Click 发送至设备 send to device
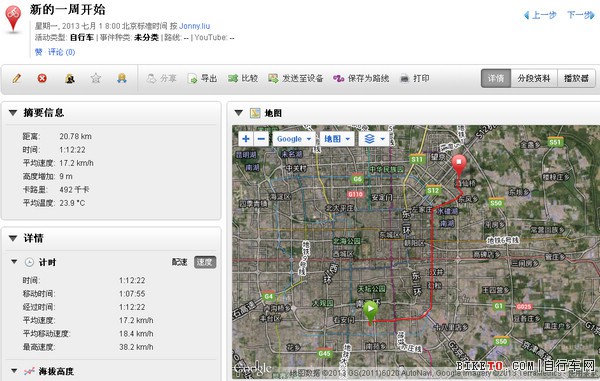The height and width of the screenshot is (381, 600). [296, 78]
